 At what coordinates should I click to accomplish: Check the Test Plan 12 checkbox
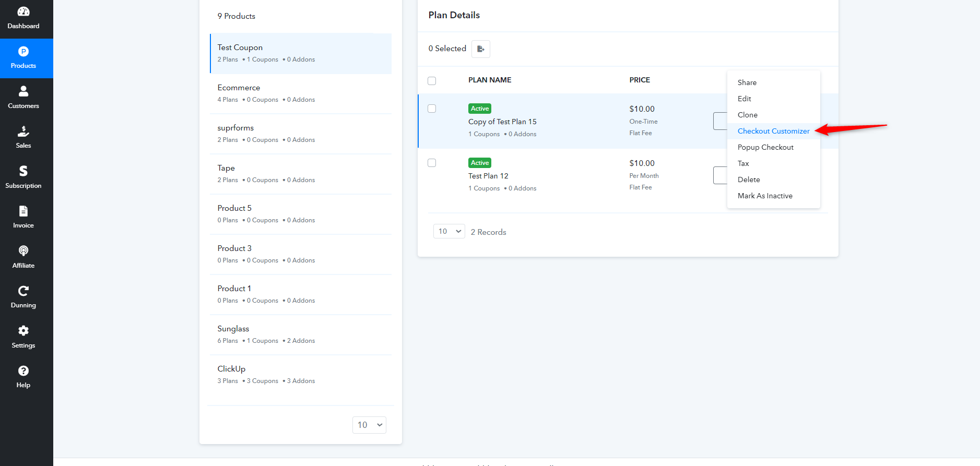[x=432, y=163]
